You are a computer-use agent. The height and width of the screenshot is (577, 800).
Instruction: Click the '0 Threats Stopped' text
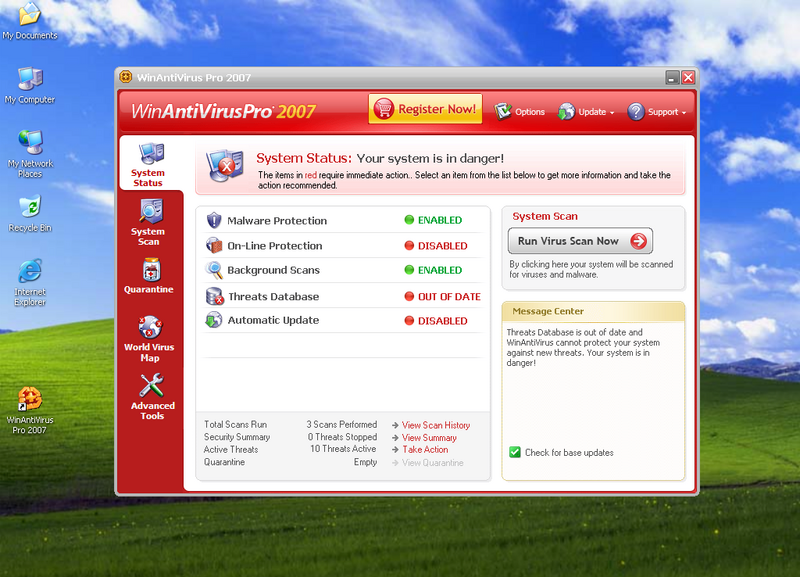click(x=342, y=437)
